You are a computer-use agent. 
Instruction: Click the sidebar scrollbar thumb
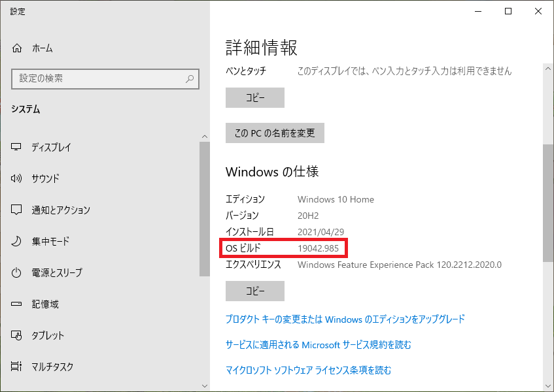(205, 209)
